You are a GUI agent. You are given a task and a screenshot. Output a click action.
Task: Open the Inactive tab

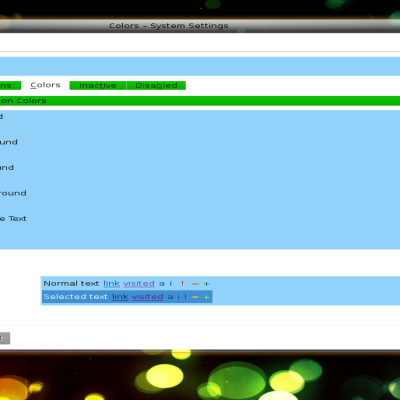click(x=98, y=86)
